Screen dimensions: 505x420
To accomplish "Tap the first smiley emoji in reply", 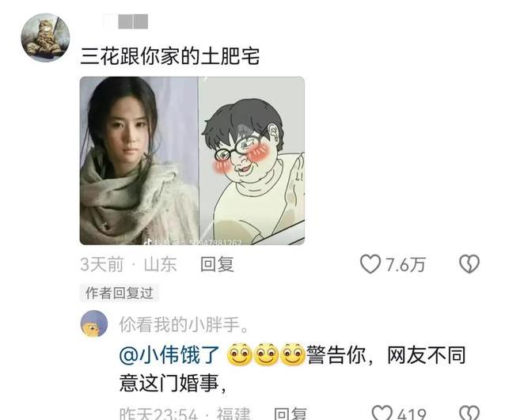I will (240, 355).
